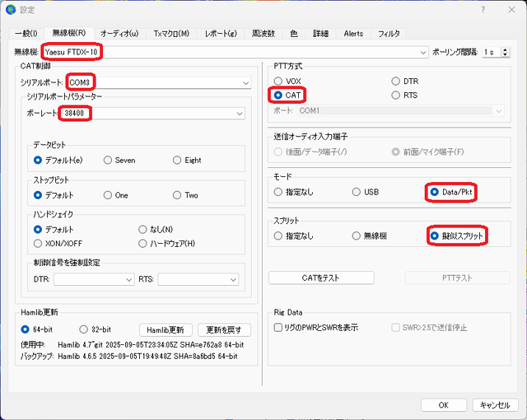Select Eight data bits

coord(187,161)
